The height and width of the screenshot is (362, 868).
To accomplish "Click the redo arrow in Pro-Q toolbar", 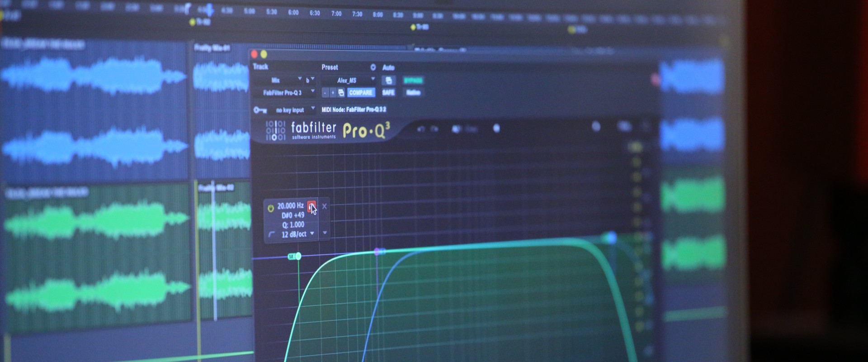I will pos(434,129).
